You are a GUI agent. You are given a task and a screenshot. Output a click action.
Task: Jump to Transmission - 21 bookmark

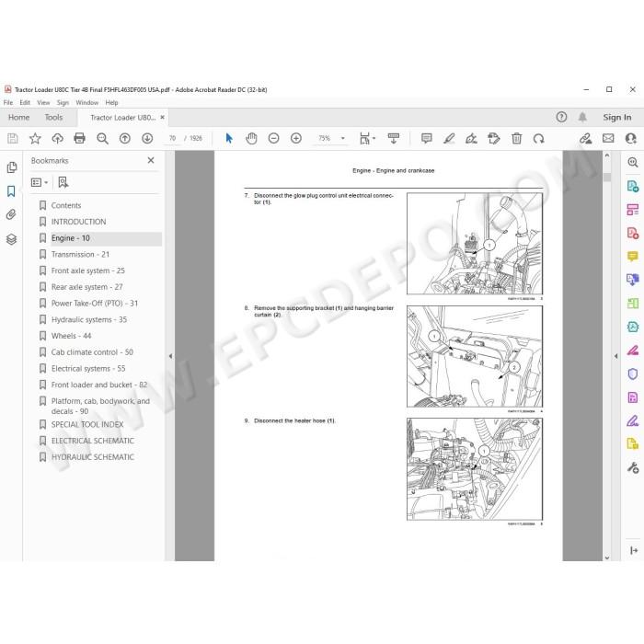(x=80, y=254)
